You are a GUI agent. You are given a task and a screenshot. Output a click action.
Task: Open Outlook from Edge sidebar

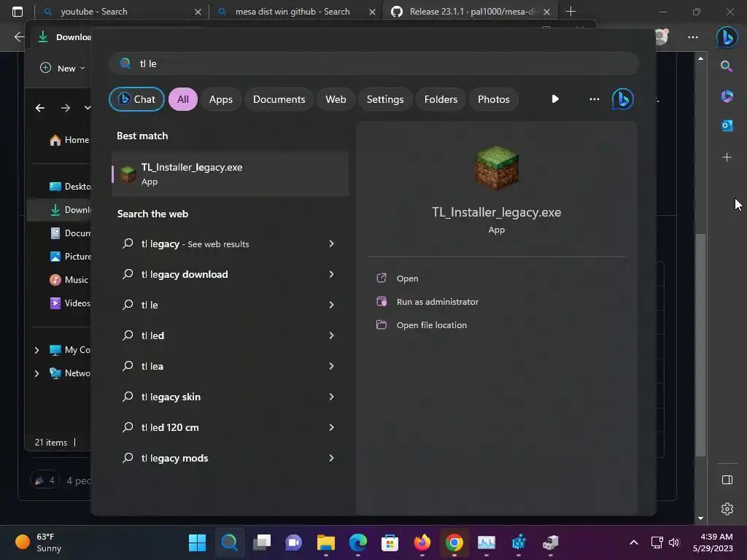(x=727, y=125)
